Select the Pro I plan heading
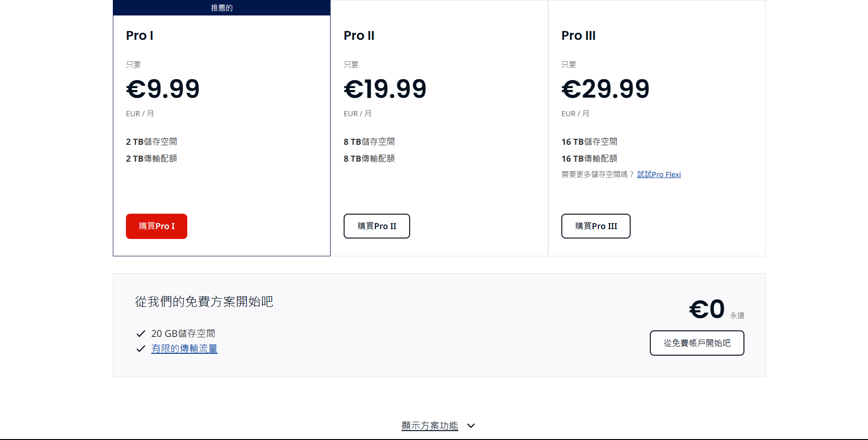 click(x=140, y=36)
